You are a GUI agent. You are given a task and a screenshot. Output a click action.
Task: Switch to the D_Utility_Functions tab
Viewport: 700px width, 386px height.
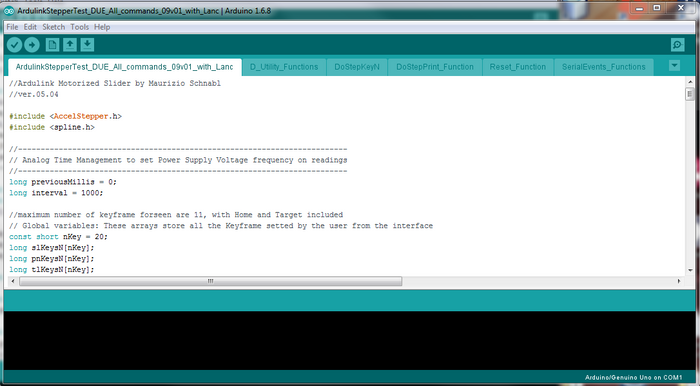click(x=284, y=67)
